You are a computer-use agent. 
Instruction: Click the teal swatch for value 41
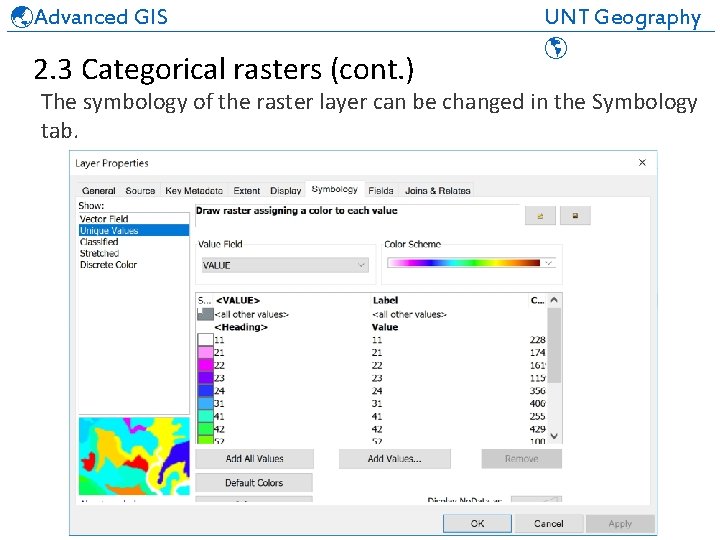(205, 416)
